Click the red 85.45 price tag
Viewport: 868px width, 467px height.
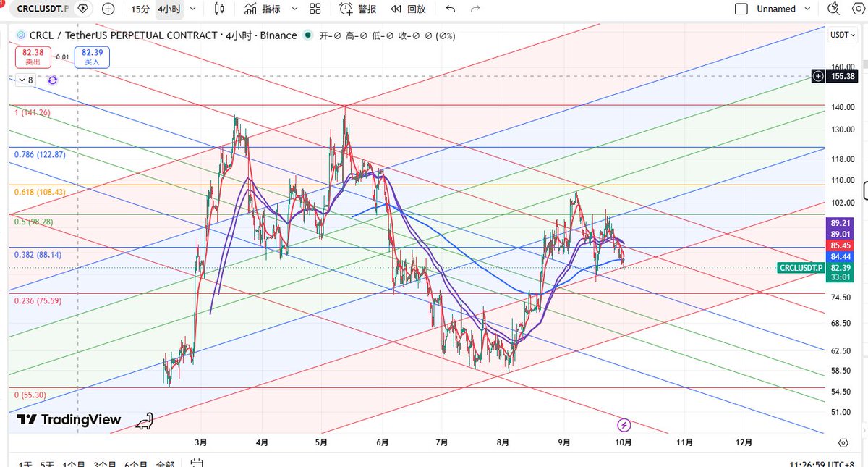pyautogui.click(x=841, y=245)
